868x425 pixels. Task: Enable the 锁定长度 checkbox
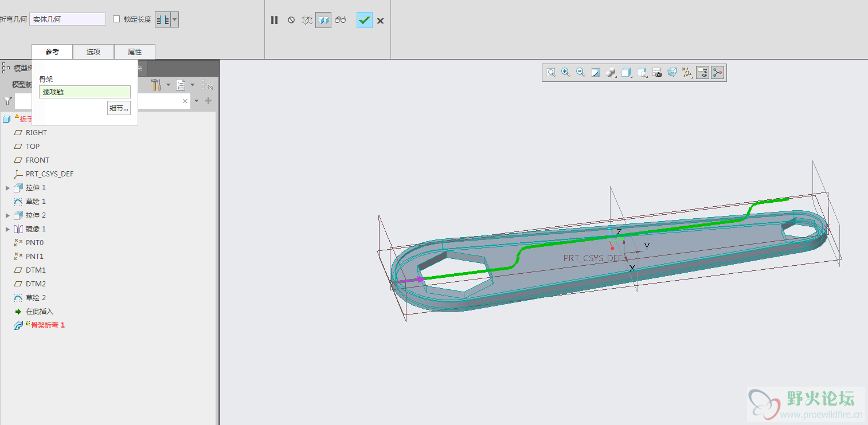(x=116, y=19)
